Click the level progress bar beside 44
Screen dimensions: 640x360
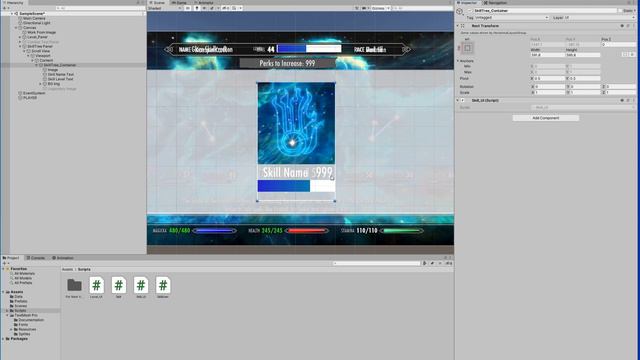pyautogui.click(x=309, y=49)
